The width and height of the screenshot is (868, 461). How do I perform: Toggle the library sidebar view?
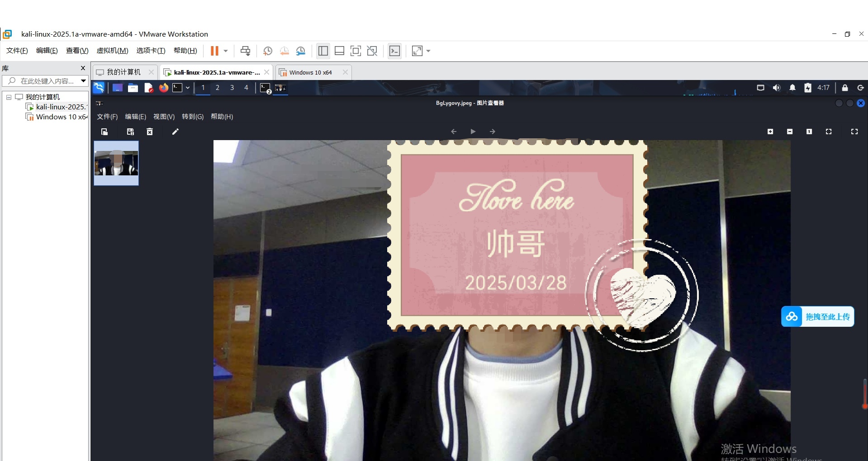click(x=323, y=51)
